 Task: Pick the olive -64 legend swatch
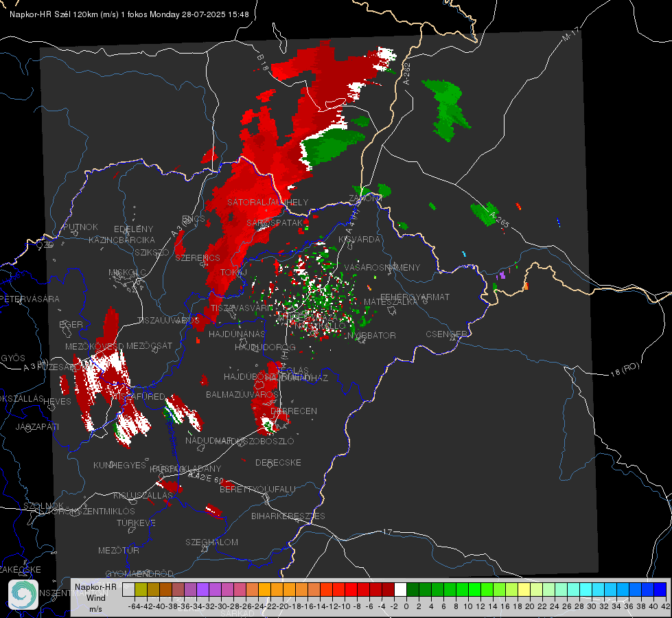141,589
